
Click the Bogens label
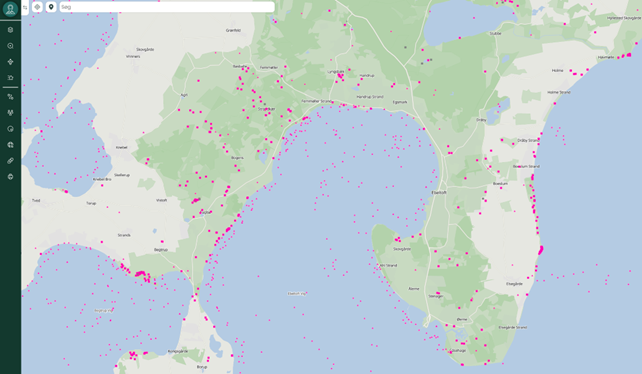point(237,158)
